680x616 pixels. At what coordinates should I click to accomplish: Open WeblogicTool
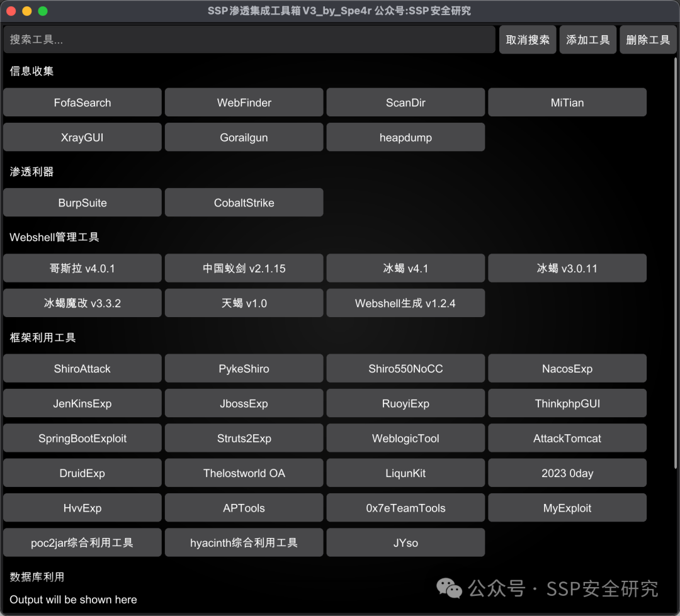tap(405, 438)
